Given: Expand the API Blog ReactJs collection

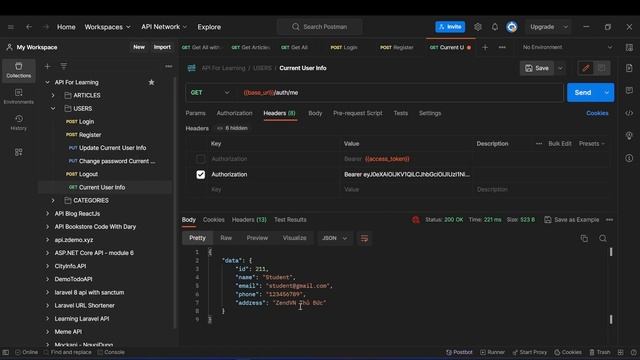Looking at the screenshot, I should [x=47, y=213].
